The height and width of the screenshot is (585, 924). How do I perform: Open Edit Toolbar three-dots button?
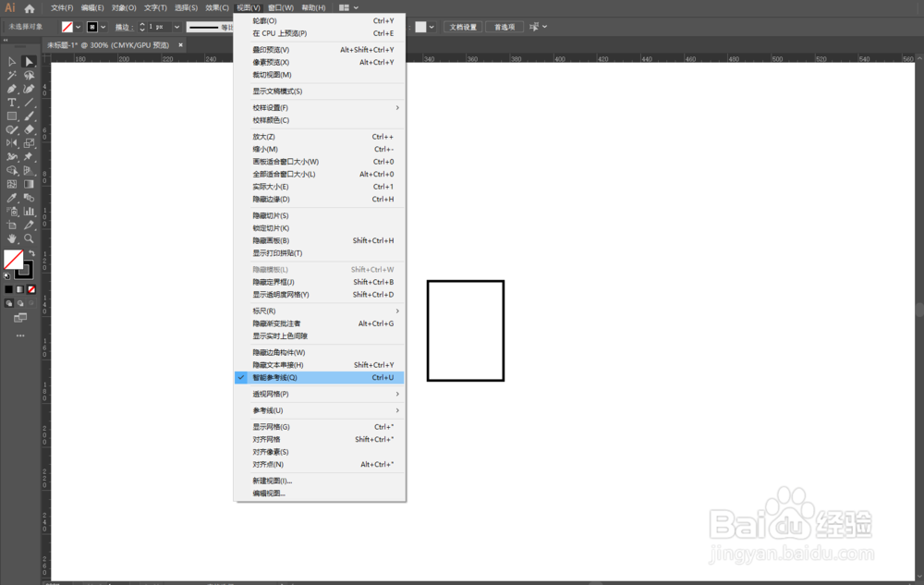(20, 335)
